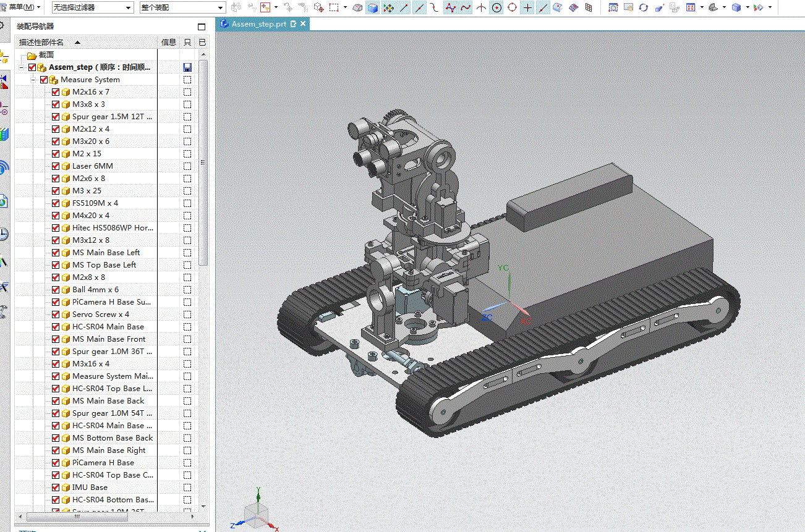This screenshot has width=805, height=532.
Task: Toggle the midpoint snap icon
Action: (x=420, y=8)
